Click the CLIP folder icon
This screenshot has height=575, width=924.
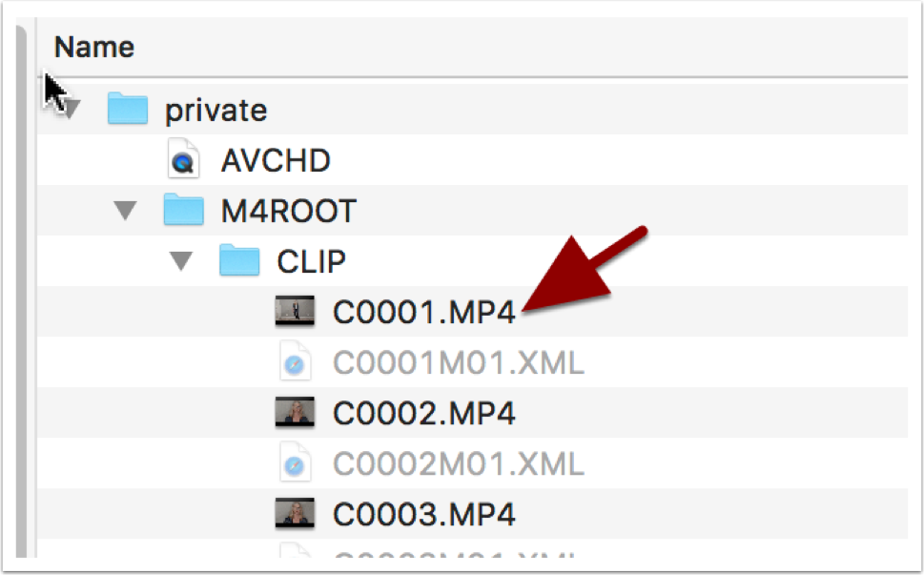tap(239, 259)
